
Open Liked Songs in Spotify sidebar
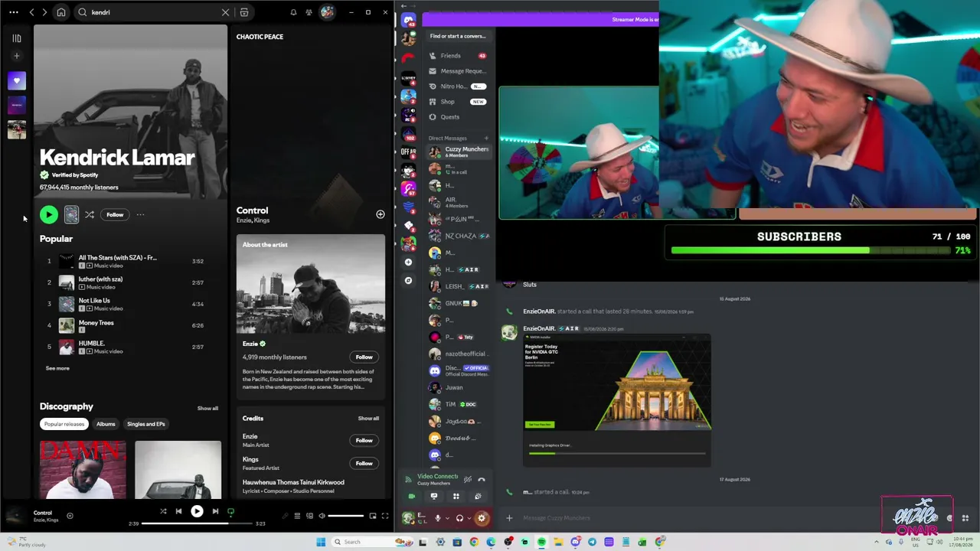(16, 80)
